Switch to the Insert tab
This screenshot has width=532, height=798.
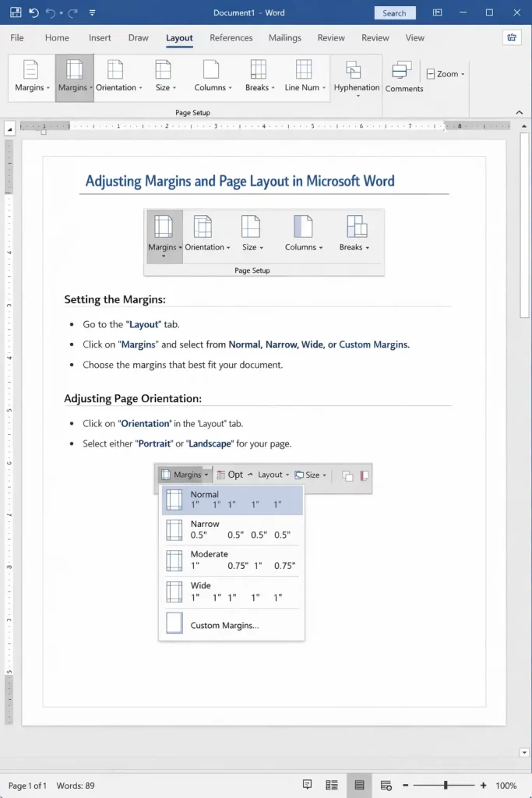pos(100,37)
